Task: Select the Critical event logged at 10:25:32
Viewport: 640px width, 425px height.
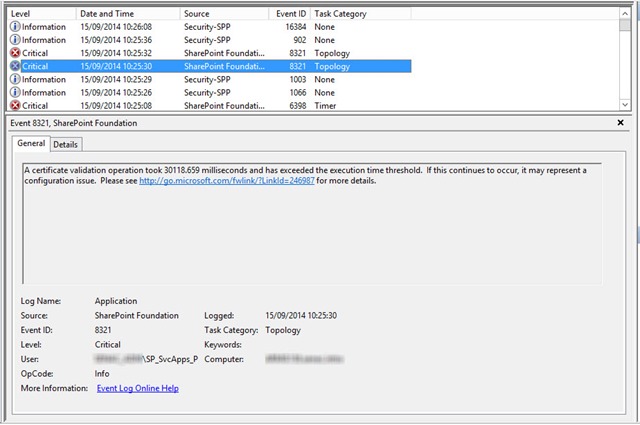Action: pyautogui.click(x=210, y=53)
